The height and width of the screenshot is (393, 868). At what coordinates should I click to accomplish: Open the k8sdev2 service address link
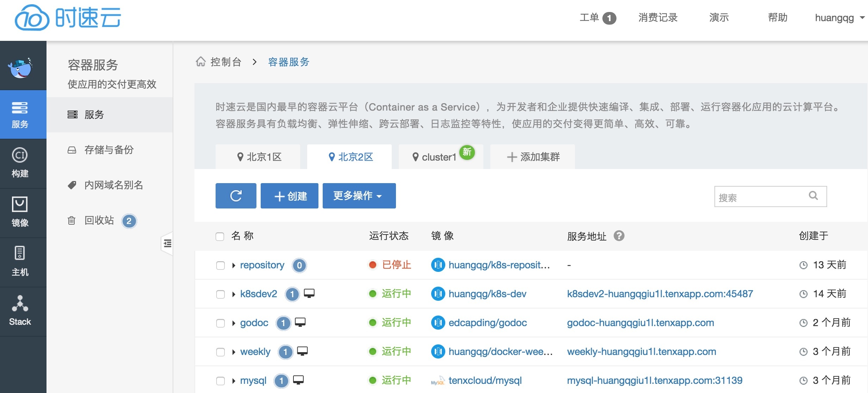(x=660, y=294)
